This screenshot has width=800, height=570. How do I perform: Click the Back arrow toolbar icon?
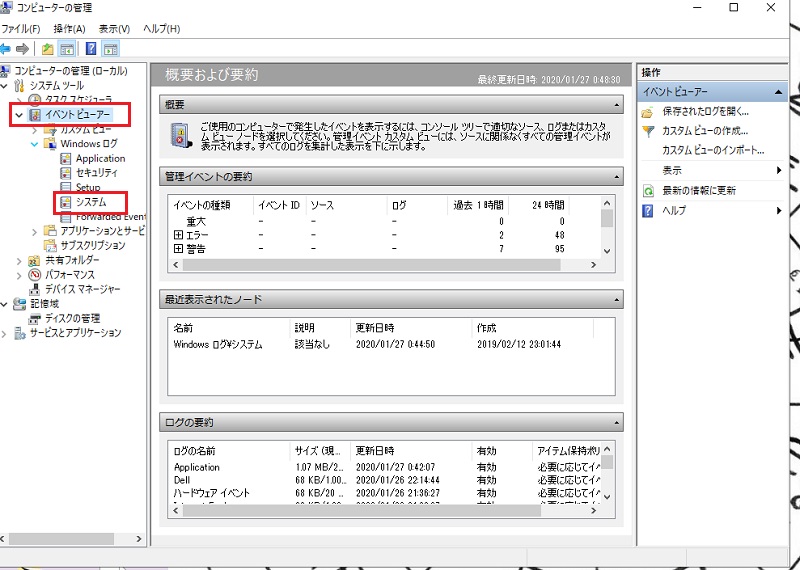(5, 49)
